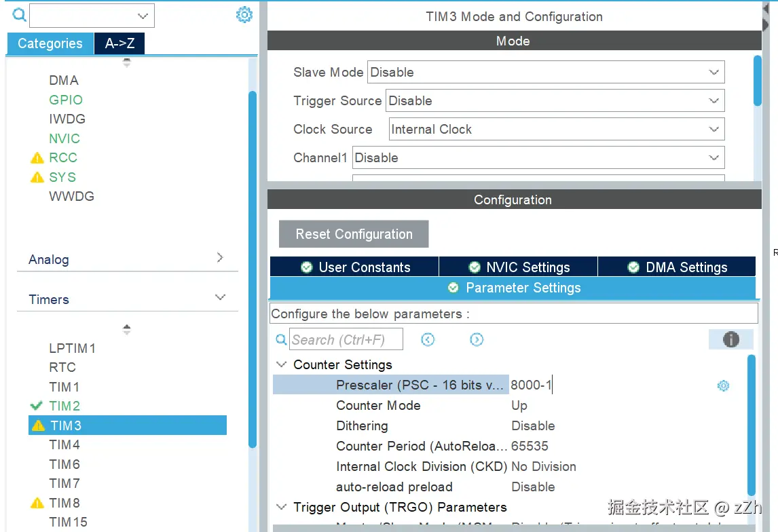Viewport: 778px width, 532px height.
Task: Go to previous search result arrow icon
Action: pos(428,339)
